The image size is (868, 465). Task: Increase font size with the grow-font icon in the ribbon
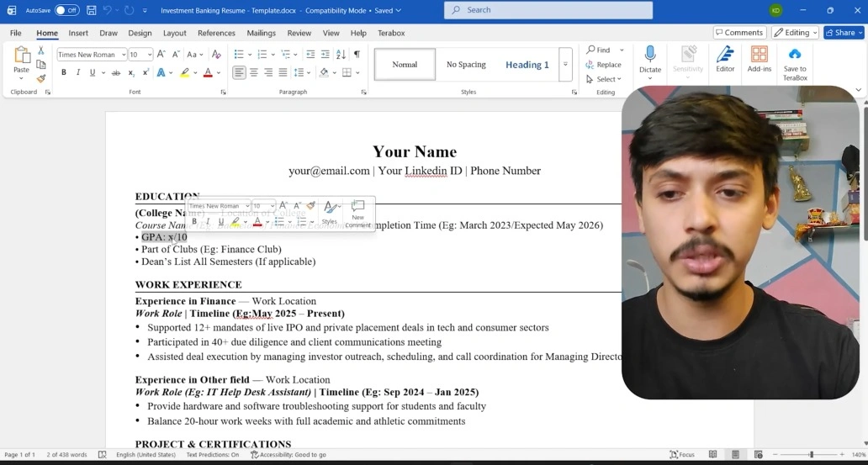161,55
